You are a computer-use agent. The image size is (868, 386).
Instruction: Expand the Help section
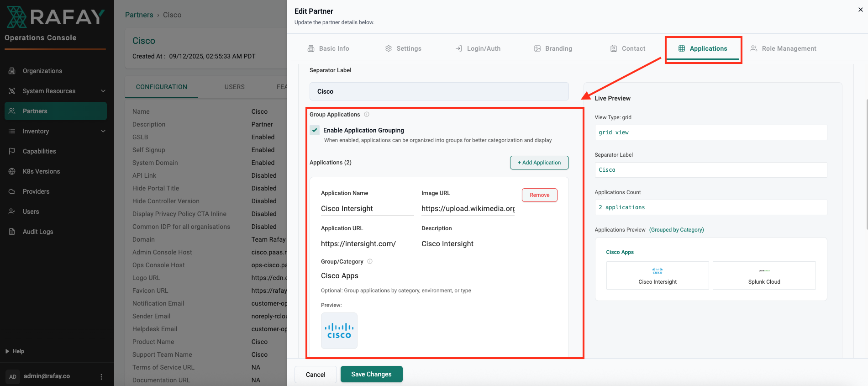click(7, 351)
